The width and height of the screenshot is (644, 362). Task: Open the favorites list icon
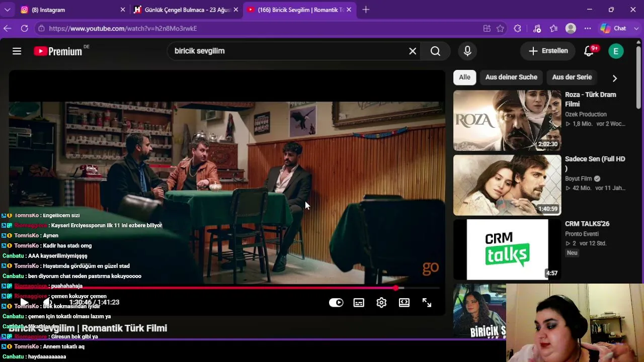click(554, 29)
